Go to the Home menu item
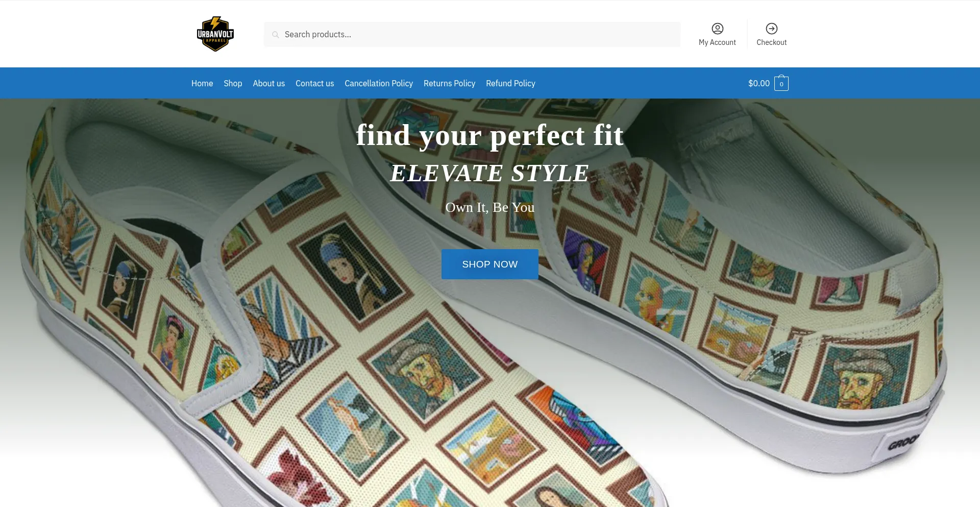 (x=202, y=83)
